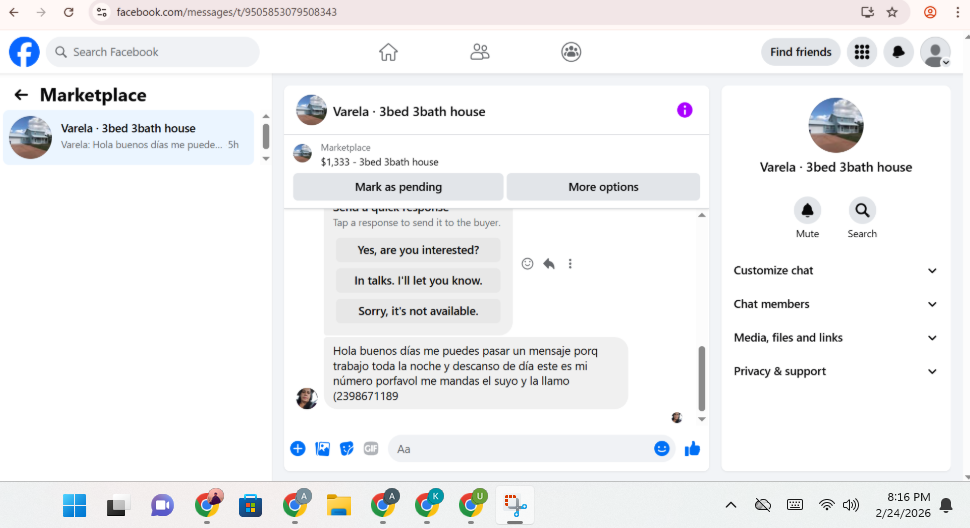Open the Home feed icon
The height and width of the screenshot is (528, 970).
(x=388, y=52)
